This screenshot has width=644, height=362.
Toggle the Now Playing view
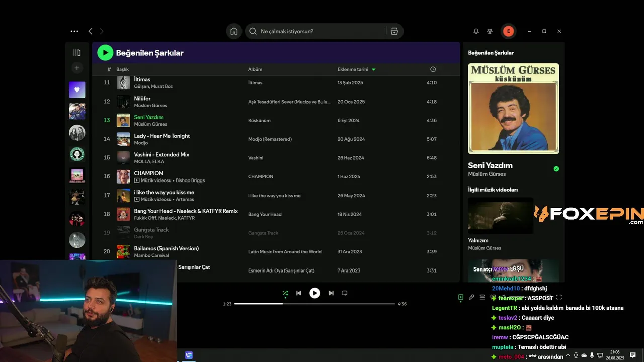[x=460, y=297]
